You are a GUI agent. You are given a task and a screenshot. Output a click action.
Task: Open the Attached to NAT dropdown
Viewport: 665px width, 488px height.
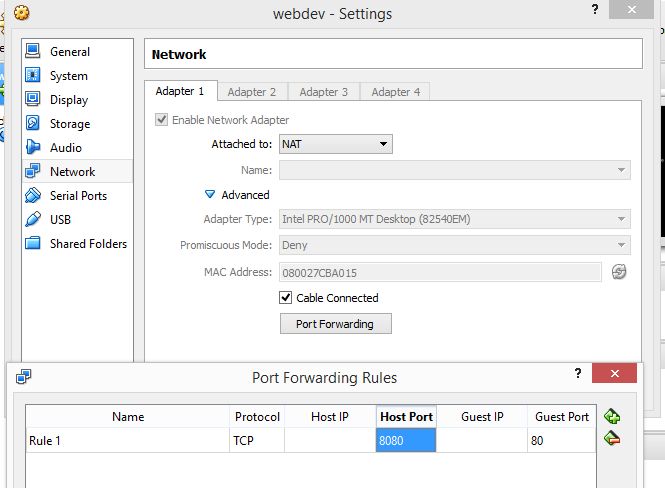click(335, 144)
